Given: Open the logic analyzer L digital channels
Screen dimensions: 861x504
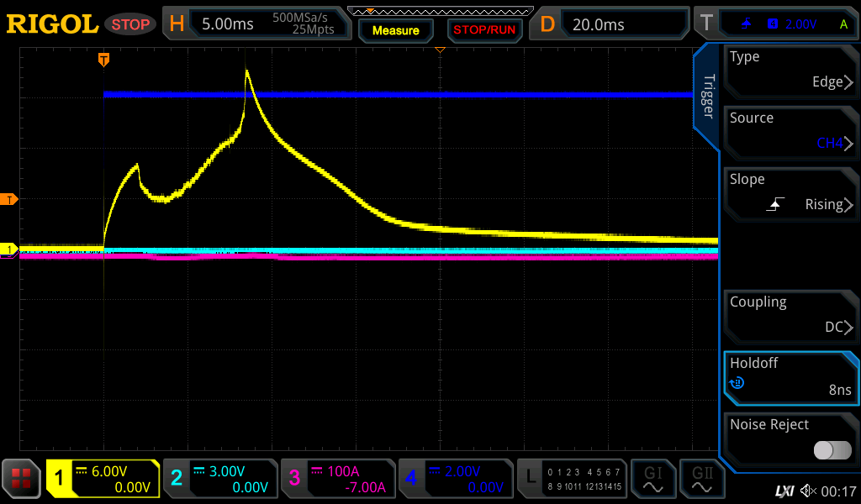Looking at the screenshot, I should click(572, 479).
